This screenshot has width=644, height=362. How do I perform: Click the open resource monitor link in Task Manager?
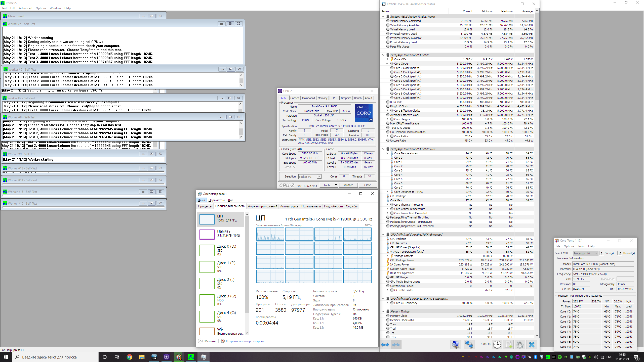click(x=245, y=341)
